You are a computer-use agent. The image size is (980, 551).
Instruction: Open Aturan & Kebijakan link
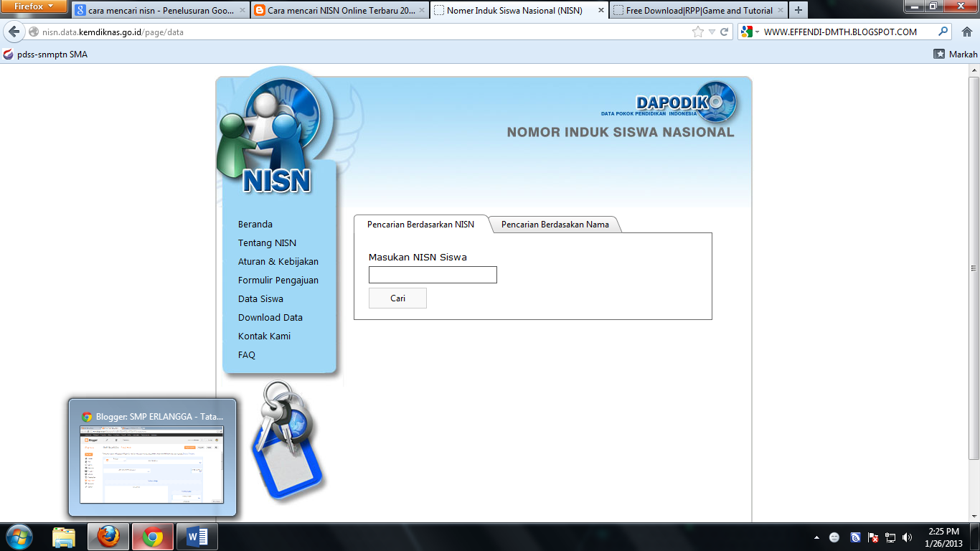(278, 261)
